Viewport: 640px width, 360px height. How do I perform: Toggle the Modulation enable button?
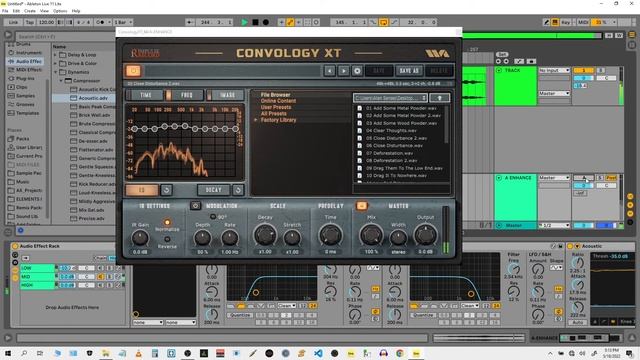pos(195,206)
